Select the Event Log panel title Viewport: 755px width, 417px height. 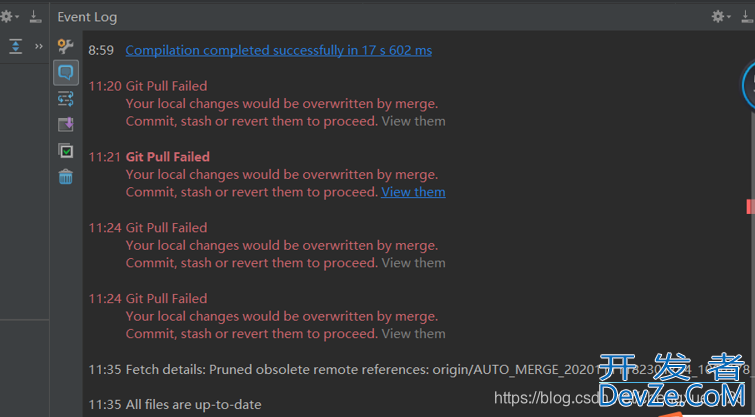coord(87,17)
